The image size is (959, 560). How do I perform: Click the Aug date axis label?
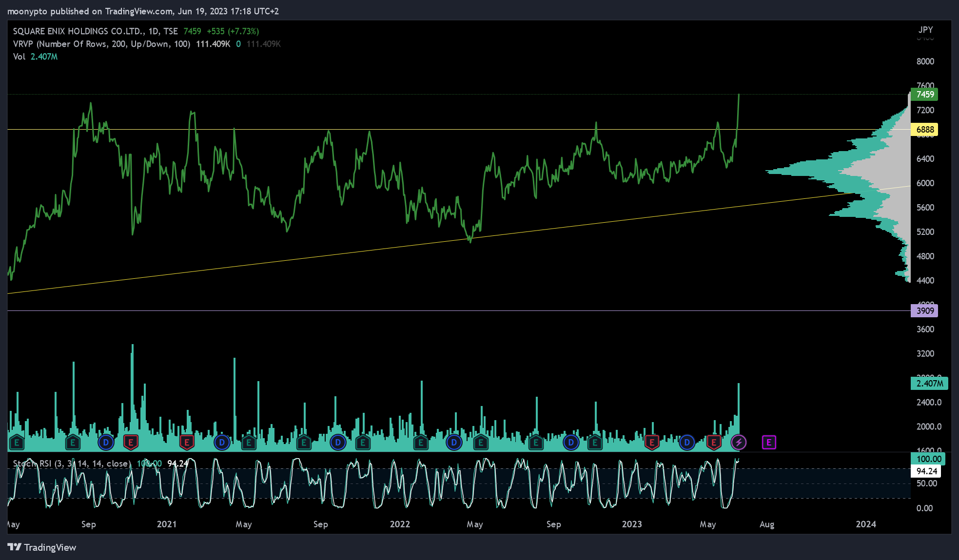[x=767, y=524]
